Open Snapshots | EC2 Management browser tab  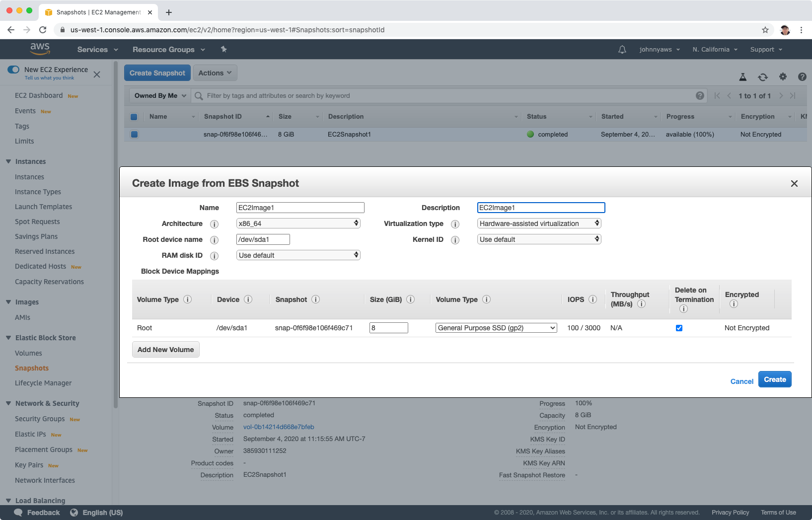[x=98, y=12]
